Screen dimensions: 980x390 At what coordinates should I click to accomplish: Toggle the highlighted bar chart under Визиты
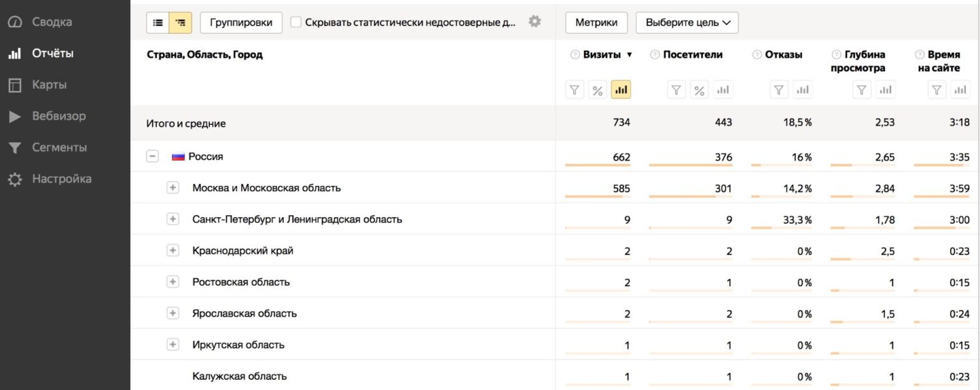pyautogui.click(x=620, y=90)
